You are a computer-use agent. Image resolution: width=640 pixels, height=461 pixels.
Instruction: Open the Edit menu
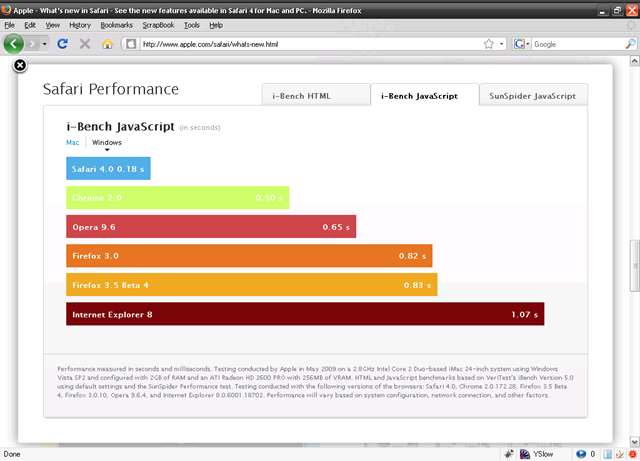(30, 25)
